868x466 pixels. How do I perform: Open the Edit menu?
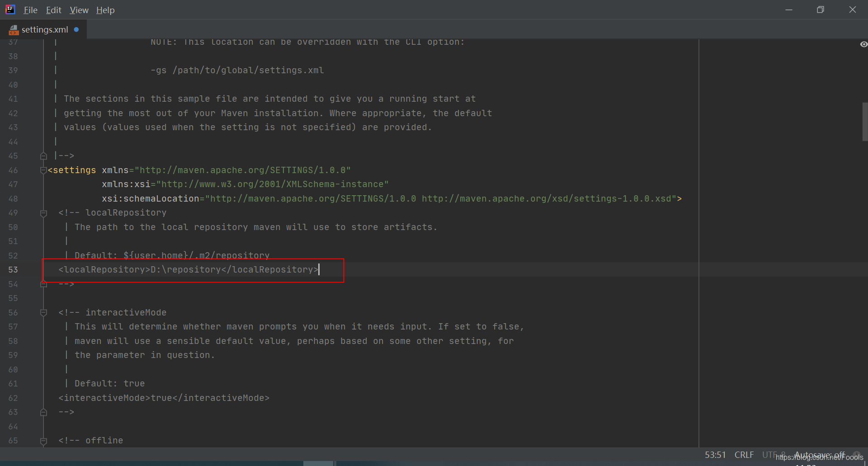click(x=53, y=10)
